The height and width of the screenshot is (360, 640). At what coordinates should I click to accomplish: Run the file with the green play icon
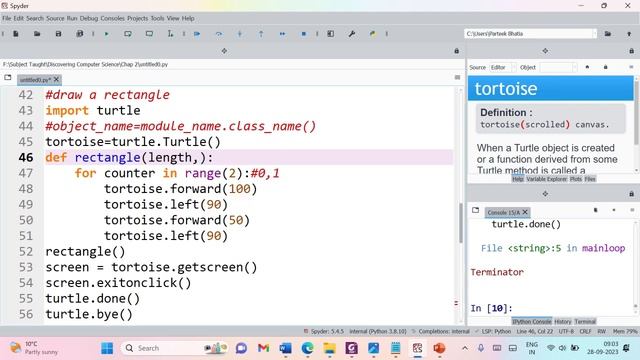[x=107, y=34]
